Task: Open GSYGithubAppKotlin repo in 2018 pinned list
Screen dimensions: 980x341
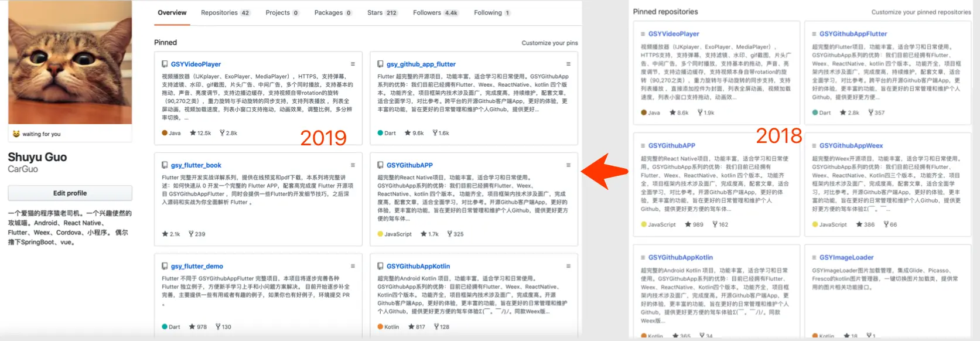Action: pyautogui.click(x=681, y=257)
